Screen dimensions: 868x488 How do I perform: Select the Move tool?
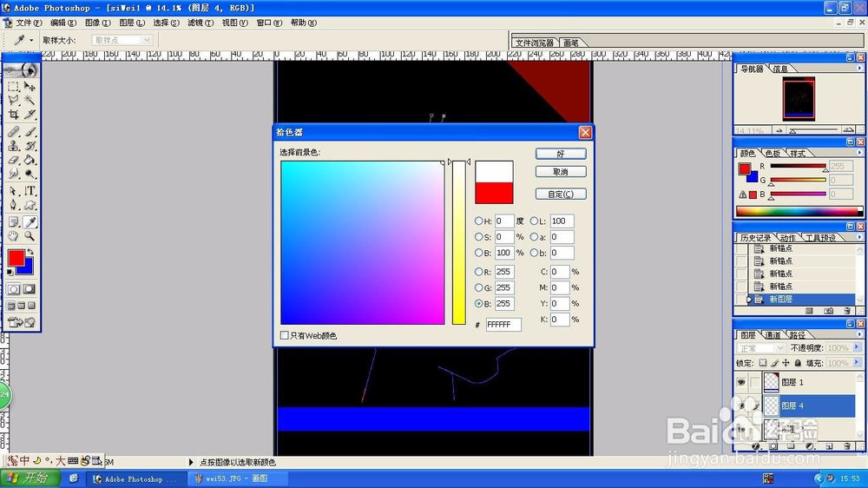pyautogui.click(x=30, y=87)
